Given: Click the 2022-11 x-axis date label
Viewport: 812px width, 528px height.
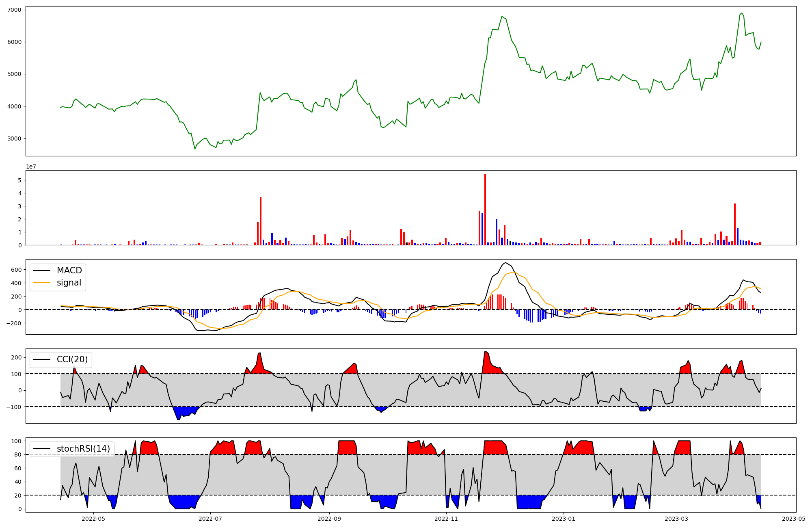Looking at the screenshot, I should click(447, 519).
